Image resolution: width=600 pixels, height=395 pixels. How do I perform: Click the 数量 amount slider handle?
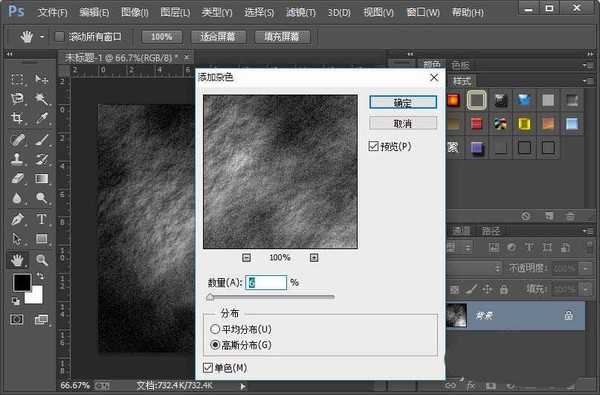pos(210,297)
